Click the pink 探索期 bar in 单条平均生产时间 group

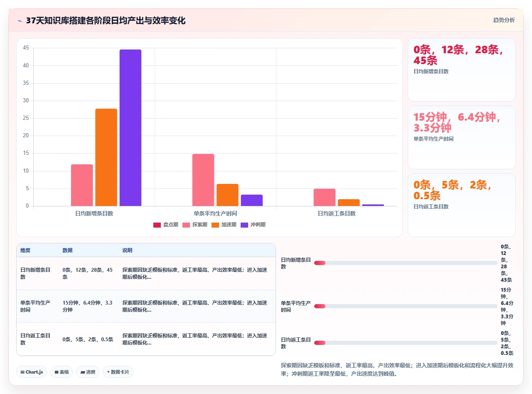(203, 180)
